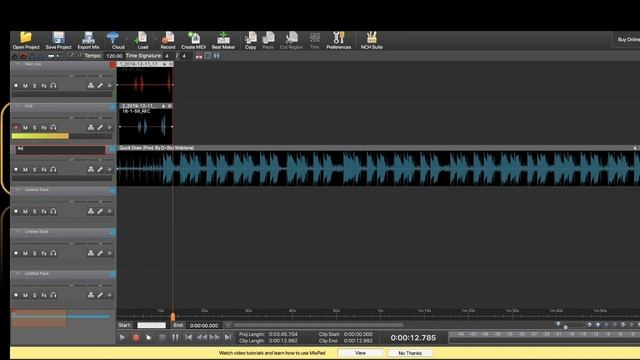Mute the fourth track with M
The width and height of the screenshot is (640, 360).
pos(25,211)
